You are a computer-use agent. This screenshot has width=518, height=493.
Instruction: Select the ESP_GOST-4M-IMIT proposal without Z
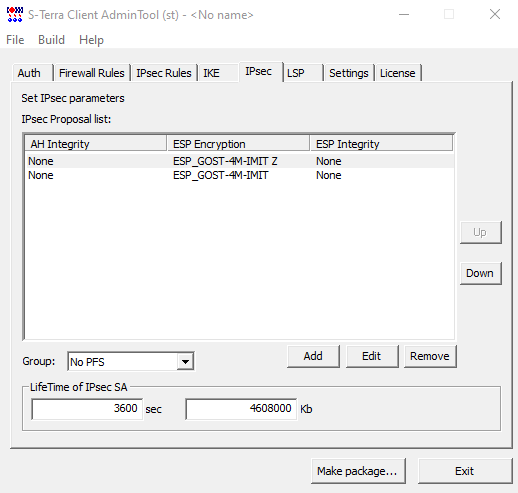pos(239,175)
